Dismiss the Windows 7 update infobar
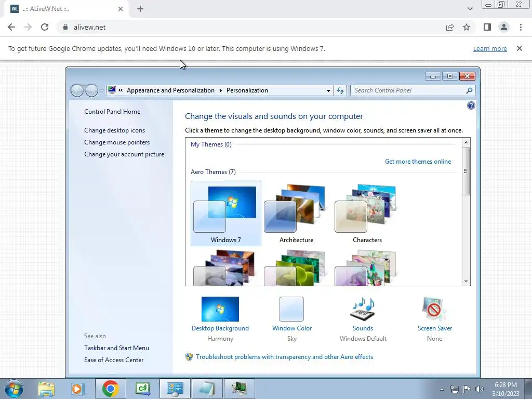This screenshot has width=532, height=399. point(520,48)
